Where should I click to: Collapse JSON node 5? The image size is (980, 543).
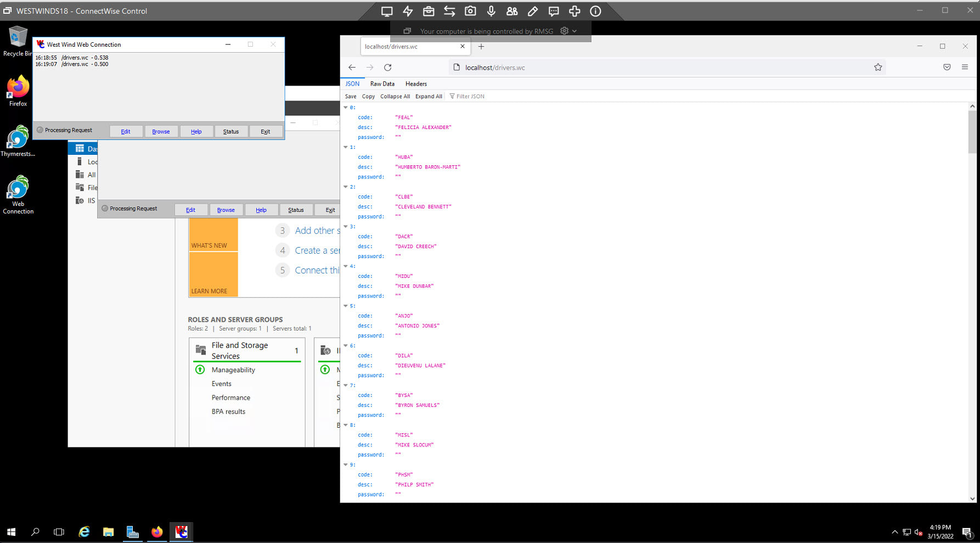pos(346,306)
